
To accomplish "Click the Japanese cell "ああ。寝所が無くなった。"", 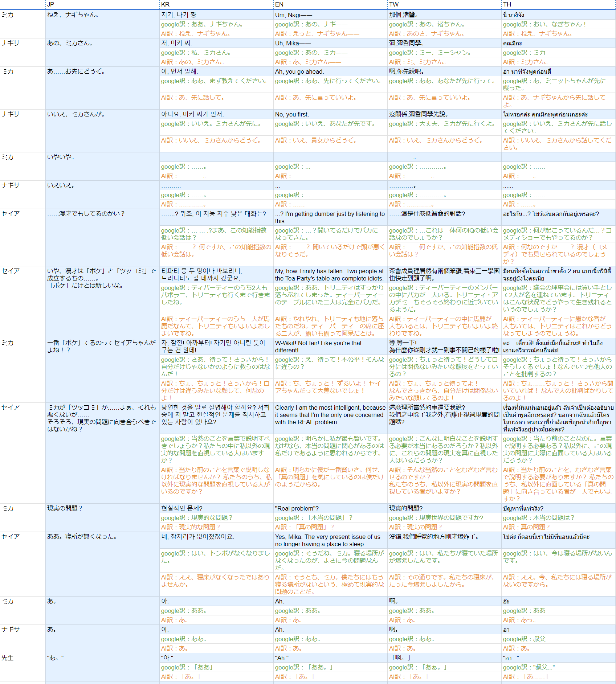I will click(x=102, y=537).
